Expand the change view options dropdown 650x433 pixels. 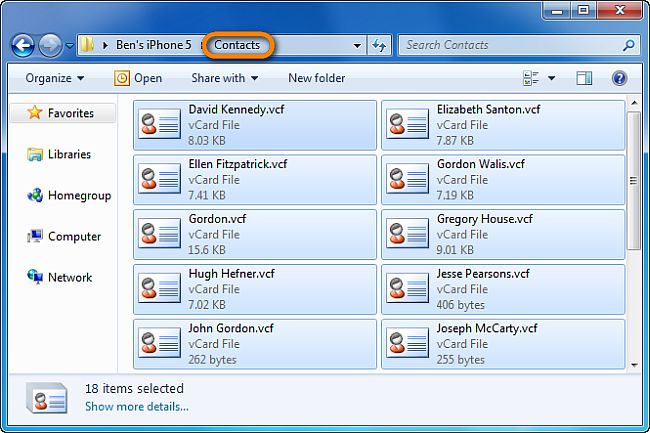coord(551,78)
